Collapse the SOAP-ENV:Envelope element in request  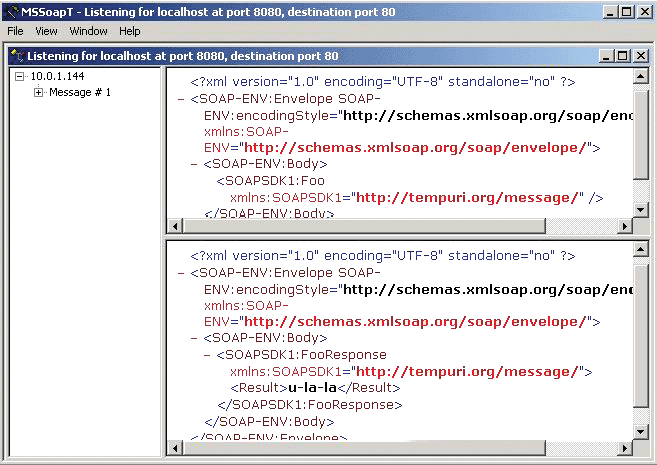pos(180,100)
